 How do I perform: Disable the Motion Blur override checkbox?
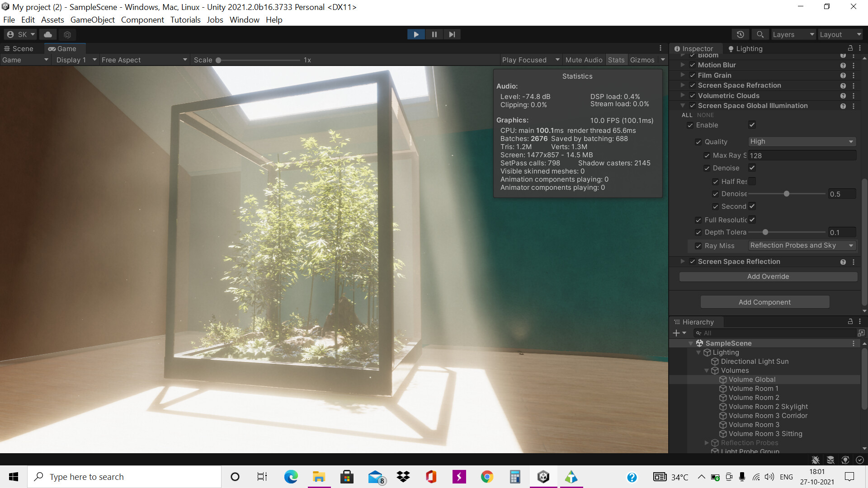click(x=693, y=65)
